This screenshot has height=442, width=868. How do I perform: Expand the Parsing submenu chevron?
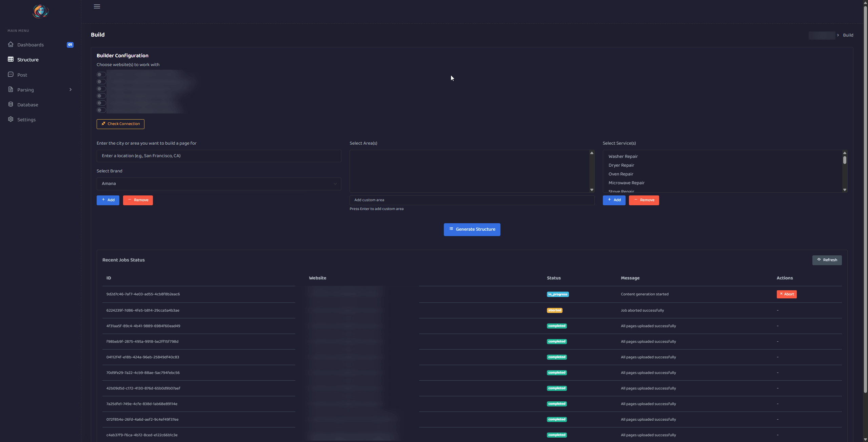71,89
